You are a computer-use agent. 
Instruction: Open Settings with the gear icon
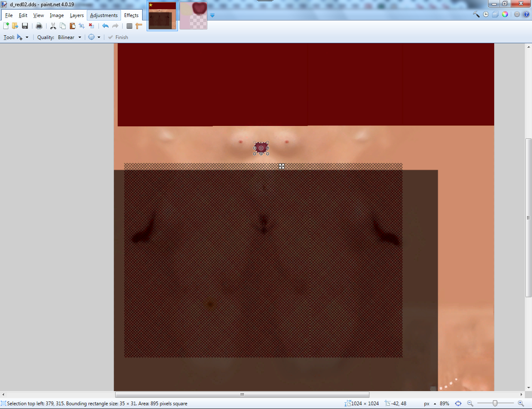pos(517,14)
